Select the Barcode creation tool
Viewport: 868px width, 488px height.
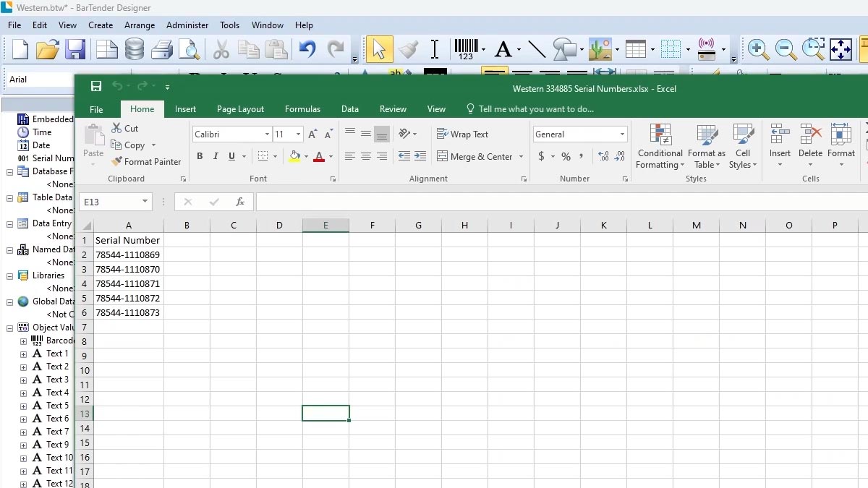tap(466, 48)
